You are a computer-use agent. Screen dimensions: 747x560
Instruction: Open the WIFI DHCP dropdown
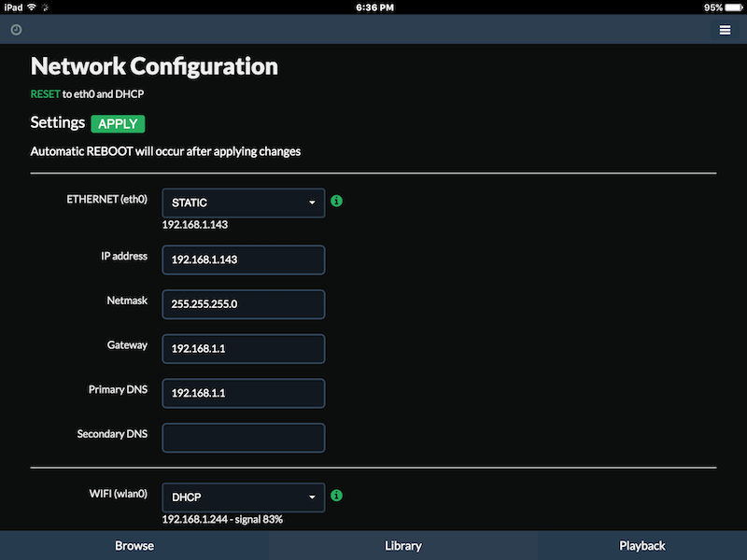coord(244,497)
